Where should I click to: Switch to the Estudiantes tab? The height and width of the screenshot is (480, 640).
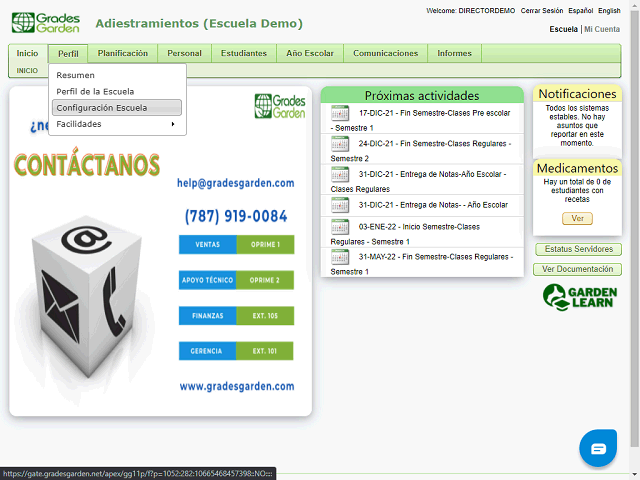244,53
